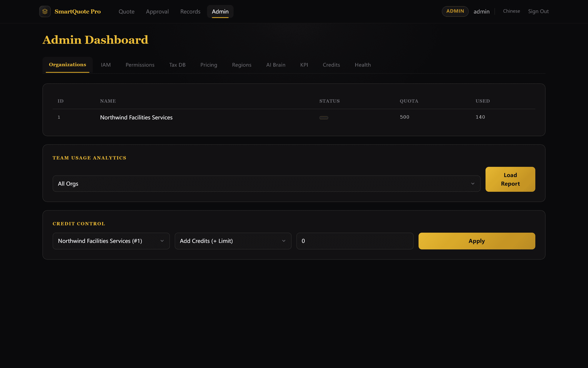Click the ADMIN role badge
Image resolution: width=588 pixels, height=368 pixels.
click(455, 11)
